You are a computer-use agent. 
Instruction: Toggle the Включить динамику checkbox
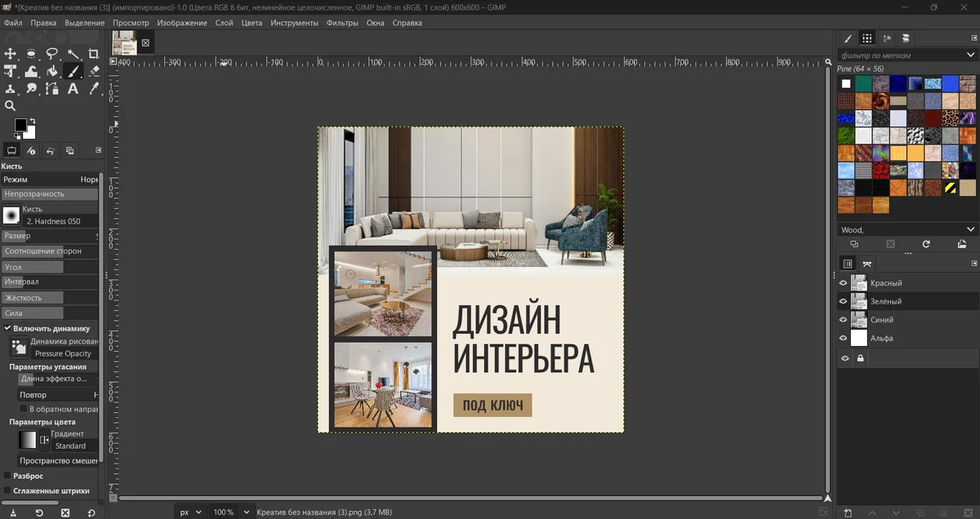coord(7,328)
